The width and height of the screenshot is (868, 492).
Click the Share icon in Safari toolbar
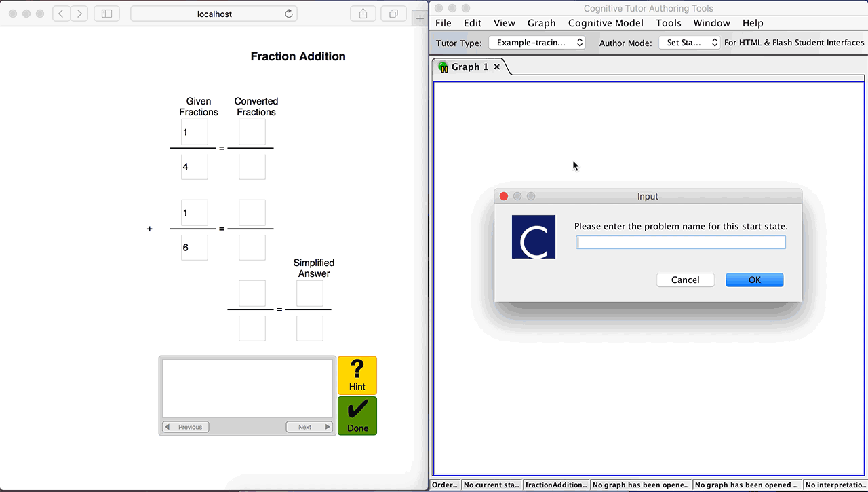[363, 13]
